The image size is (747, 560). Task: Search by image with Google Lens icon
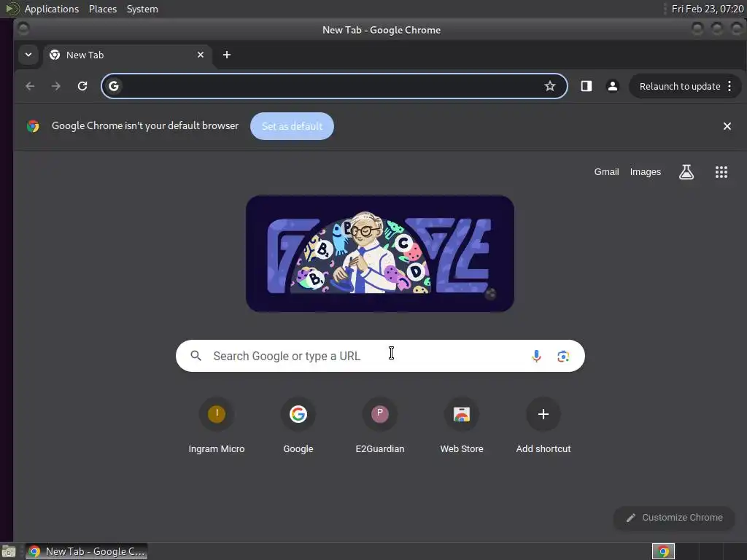(x=563, y=356)
